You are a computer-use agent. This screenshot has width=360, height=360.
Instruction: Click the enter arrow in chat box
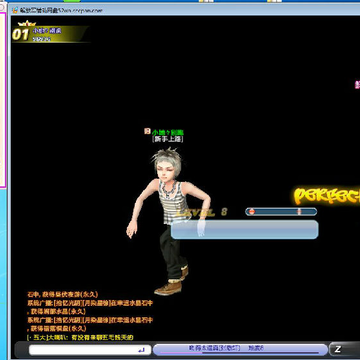pos(141,350)
